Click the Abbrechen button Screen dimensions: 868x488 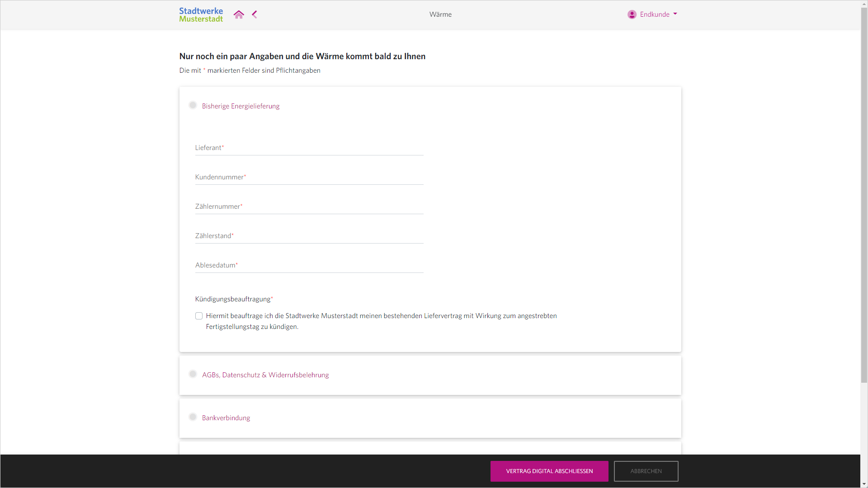[x=646, y=471]
